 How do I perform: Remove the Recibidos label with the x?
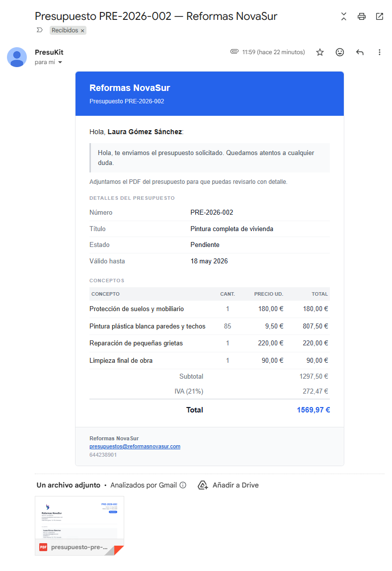(x=82, y=31)
